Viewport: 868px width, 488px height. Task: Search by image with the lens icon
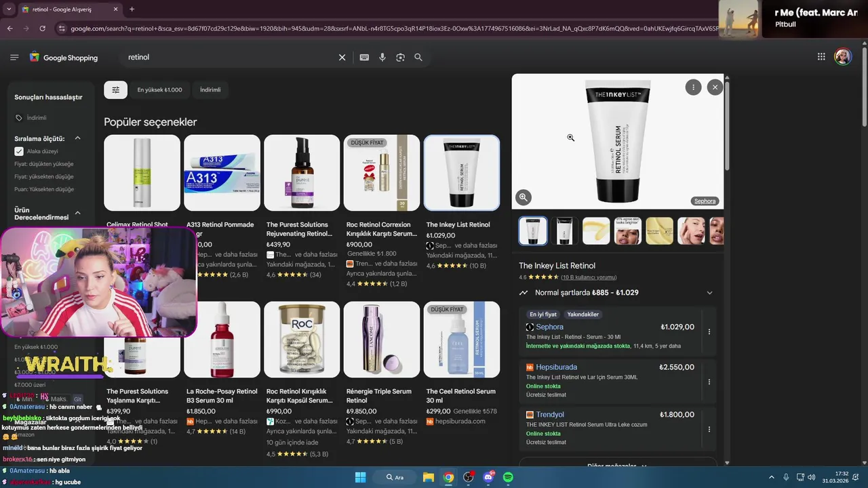tap(400, 58)
